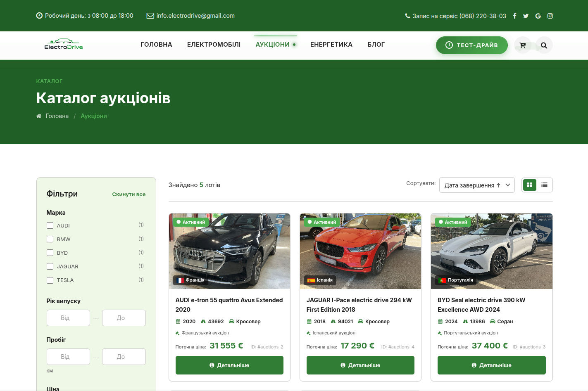This screenshot has width=588, height=391.
Task: Click the 17 290 € price
Action: (357, 346)
